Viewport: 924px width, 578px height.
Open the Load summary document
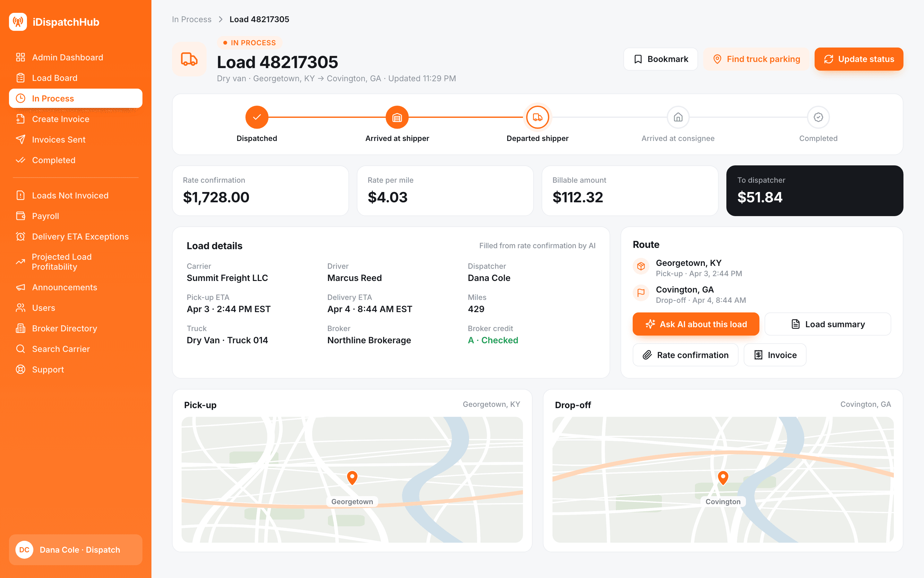tap(828, 324)
